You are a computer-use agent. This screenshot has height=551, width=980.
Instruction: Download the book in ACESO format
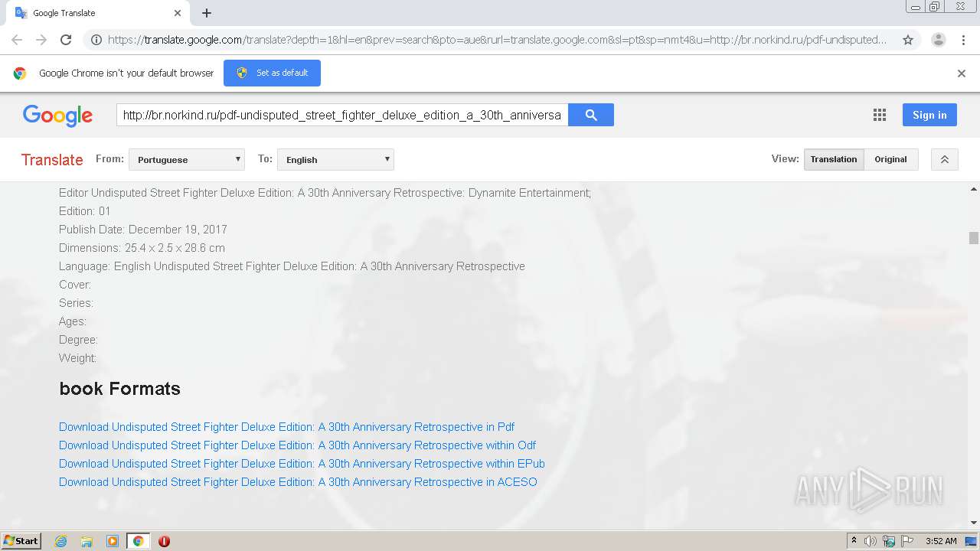click(298, 482)
